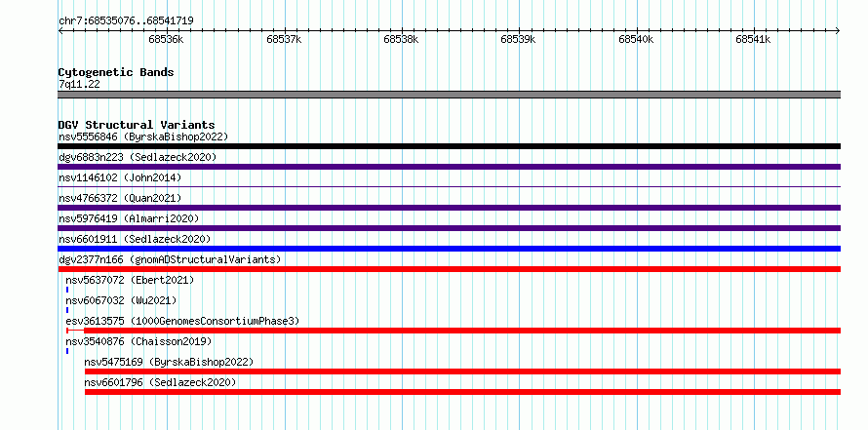Click the 68540k ruler label
The height and width of the screenshot is (430, 868).
click(x=636, y=39)
